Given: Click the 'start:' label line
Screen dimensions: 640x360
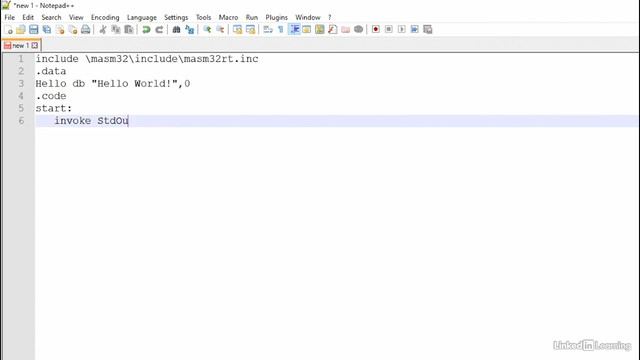Looking at the screenshot, I should click(53, 108).
